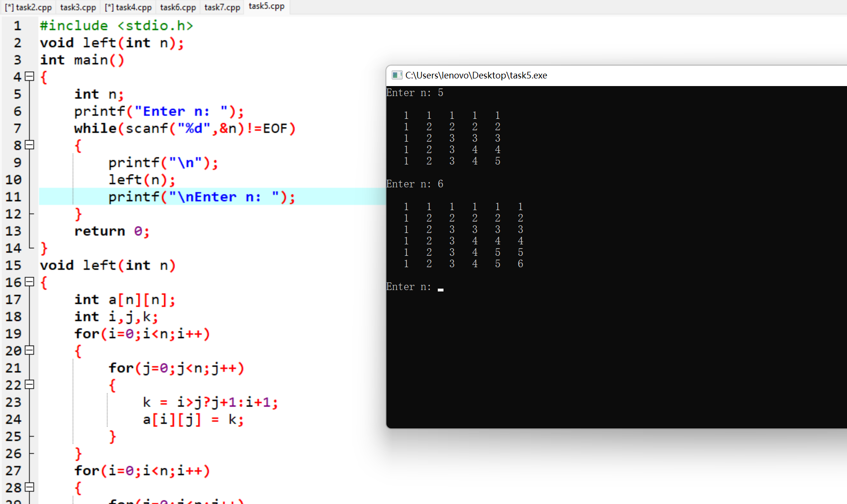Switch to the task2.cpp tab
This screenshot has width=847, height=504.
(28, 7)
